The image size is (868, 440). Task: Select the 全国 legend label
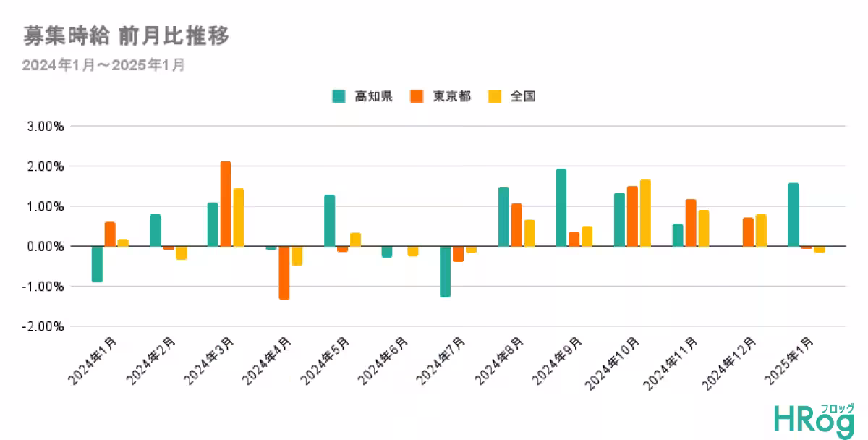click(x=523, y=96)
